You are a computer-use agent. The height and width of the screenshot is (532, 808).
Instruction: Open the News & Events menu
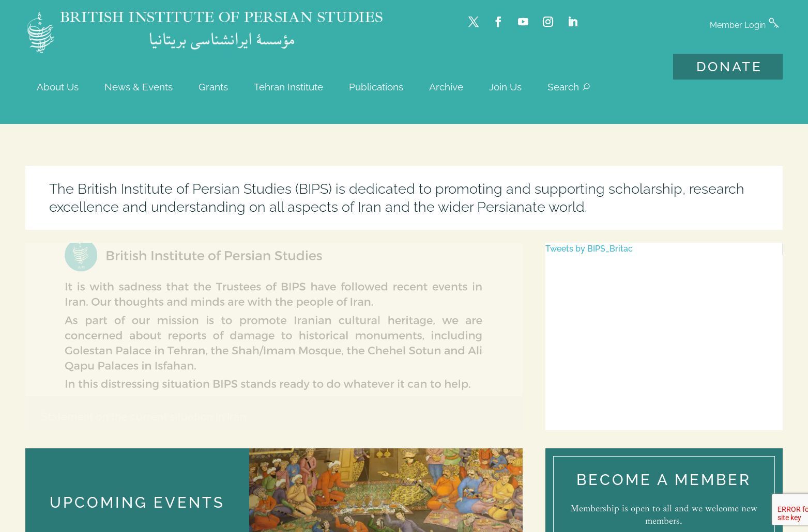click(x=138, y=87)
